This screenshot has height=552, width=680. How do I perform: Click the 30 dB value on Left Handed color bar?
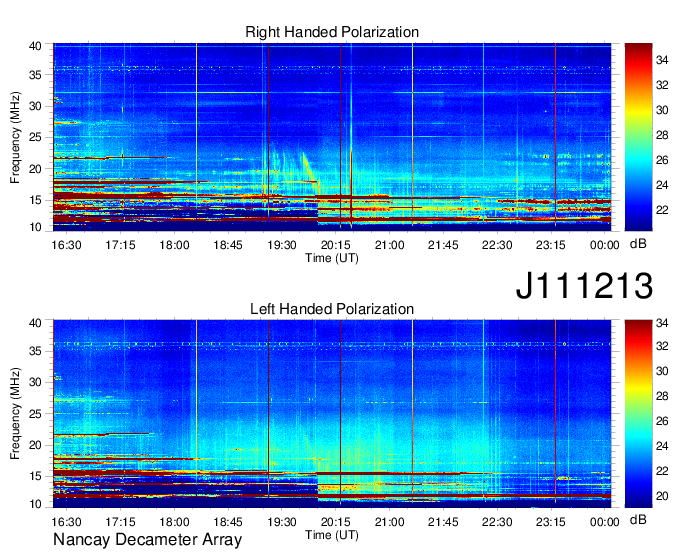(x=662, y=371)
